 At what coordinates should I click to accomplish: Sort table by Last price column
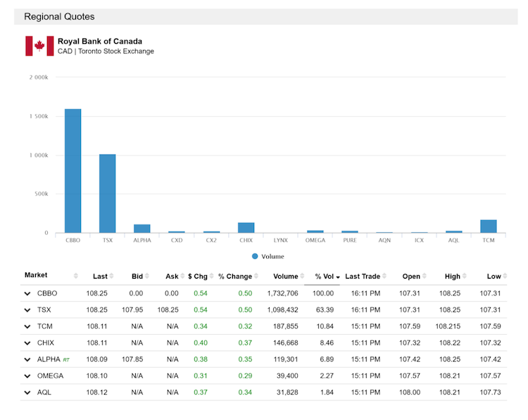pos(100,276)
